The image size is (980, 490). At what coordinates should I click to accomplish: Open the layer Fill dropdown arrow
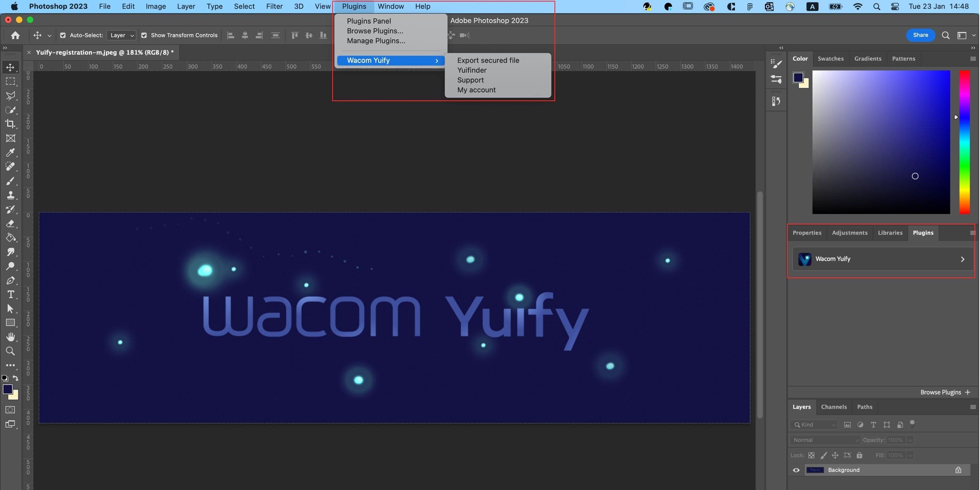point(910,455)
